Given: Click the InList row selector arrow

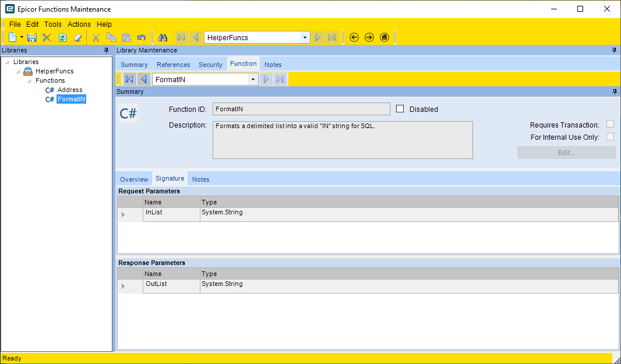Looking at the screenshot, I should click(x=123, y=214).
